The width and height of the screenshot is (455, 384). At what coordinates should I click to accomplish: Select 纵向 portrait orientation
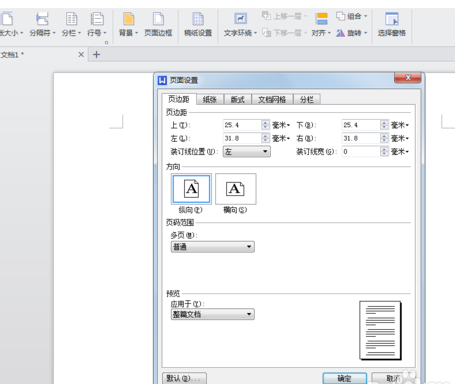(191, 189)
